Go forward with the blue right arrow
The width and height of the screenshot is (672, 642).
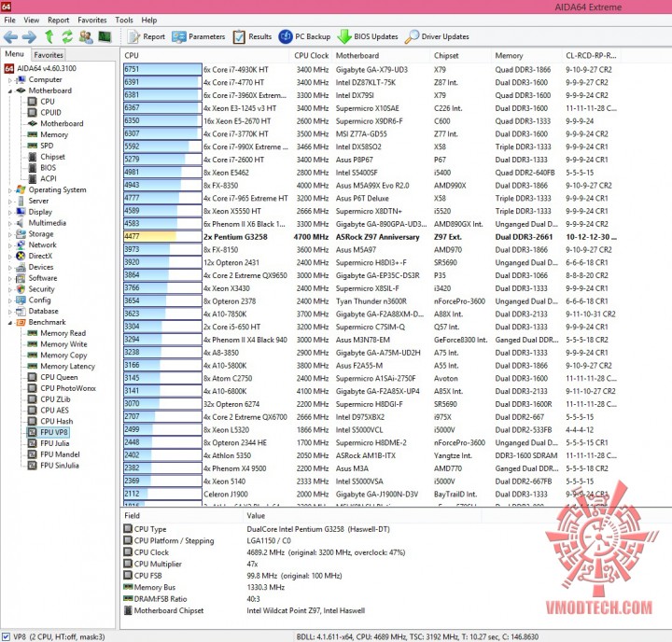[29, 36]
